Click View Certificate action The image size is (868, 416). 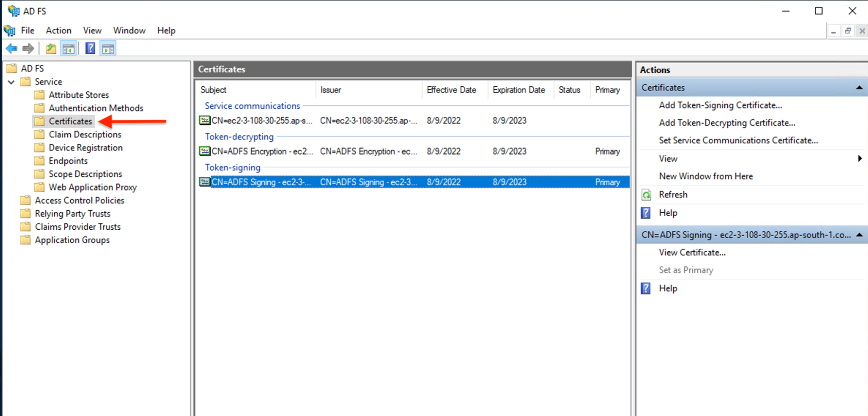pyautogui.click(x=692, y=252)
